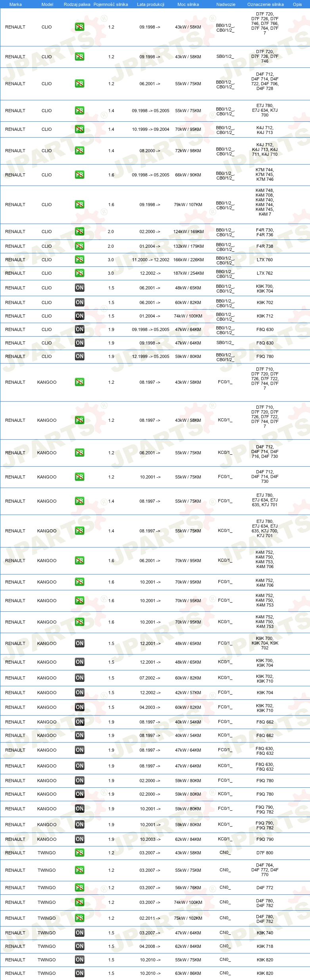Click petrol icon in CLIO 166kW / 226KM row
The image size is (310, 980).
80,260
